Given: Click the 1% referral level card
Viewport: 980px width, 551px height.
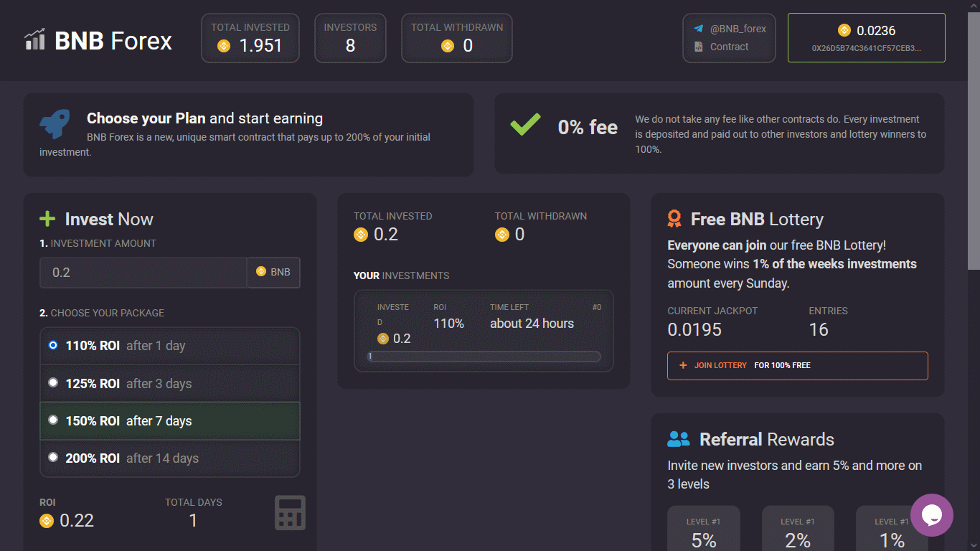Looking at the screenshot, I should [892, 529].
